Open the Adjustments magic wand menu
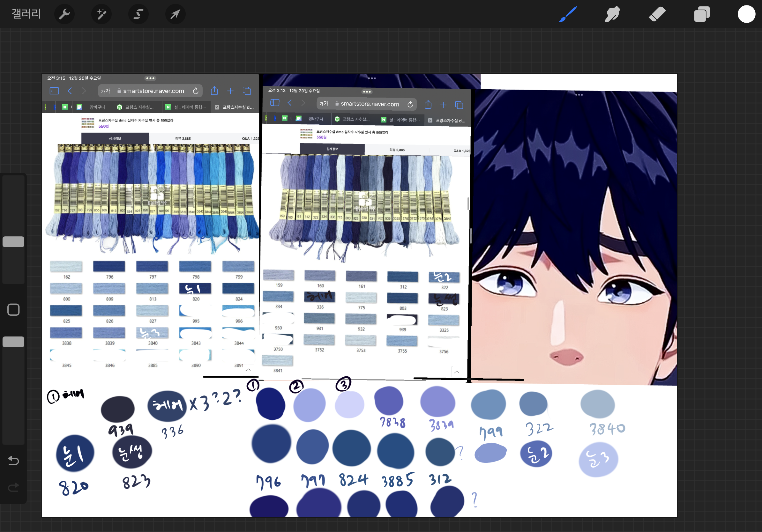This screenshot has width=762, height=532. coord(101,14)
